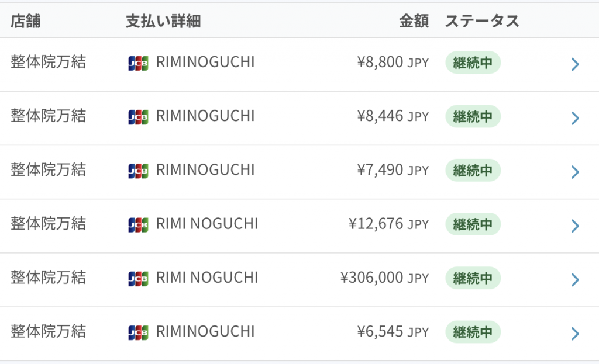The image size is (599, 364).
Task: Open details chevron for ¥7,490 payment
Action: click(x=576, y=172)
